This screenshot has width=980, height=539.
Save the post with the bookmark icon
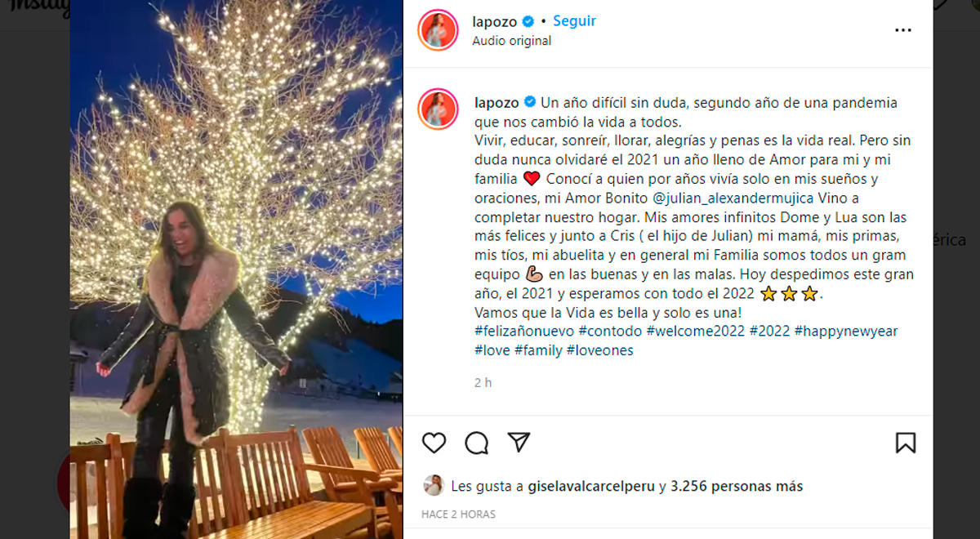905,443
